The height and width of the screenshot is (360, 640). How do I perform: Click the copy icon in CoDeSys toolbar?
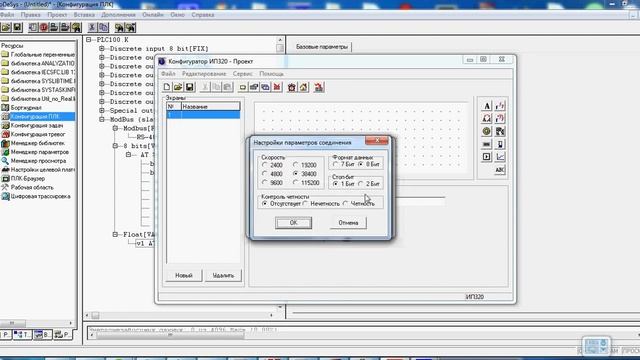click(103, 27)
